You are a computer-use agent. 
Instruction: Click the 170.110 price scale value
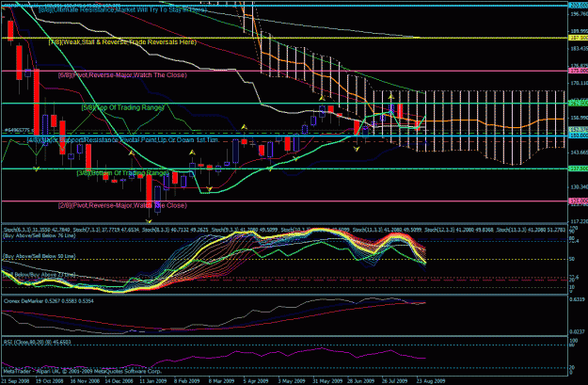click(579, 83)
